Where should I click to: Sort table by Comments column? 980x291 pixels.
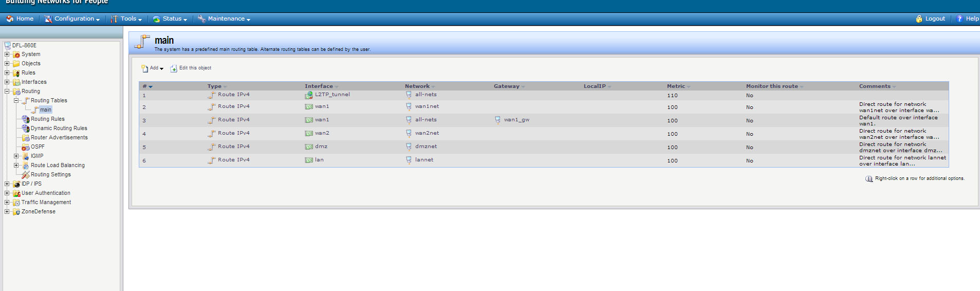point(877,86)
